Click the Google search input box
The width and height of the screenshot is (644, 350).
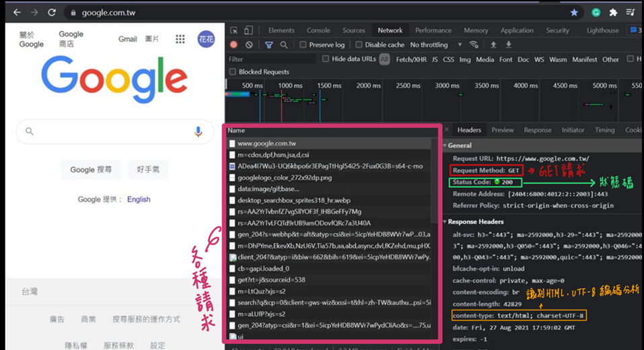pos(114,131)
